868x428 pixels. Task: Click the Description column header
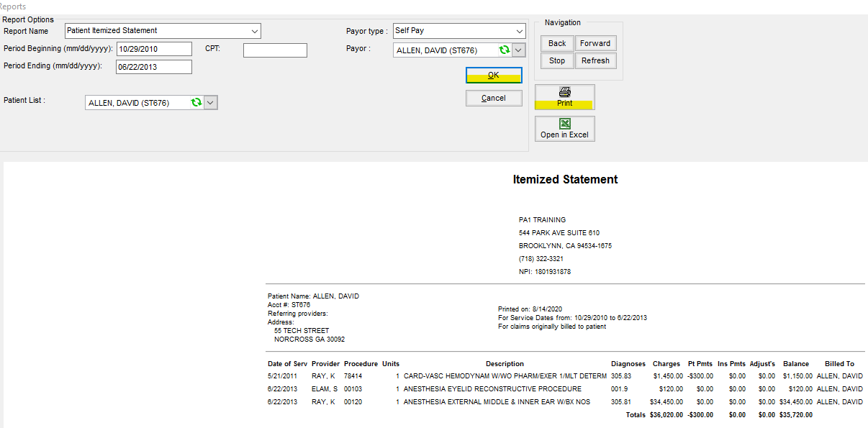pos(505,364)
